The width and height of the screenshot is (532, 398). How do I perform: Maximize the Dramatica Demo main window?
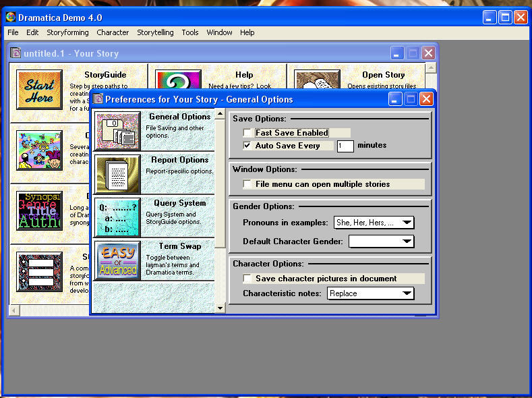(x=505, y=18)
